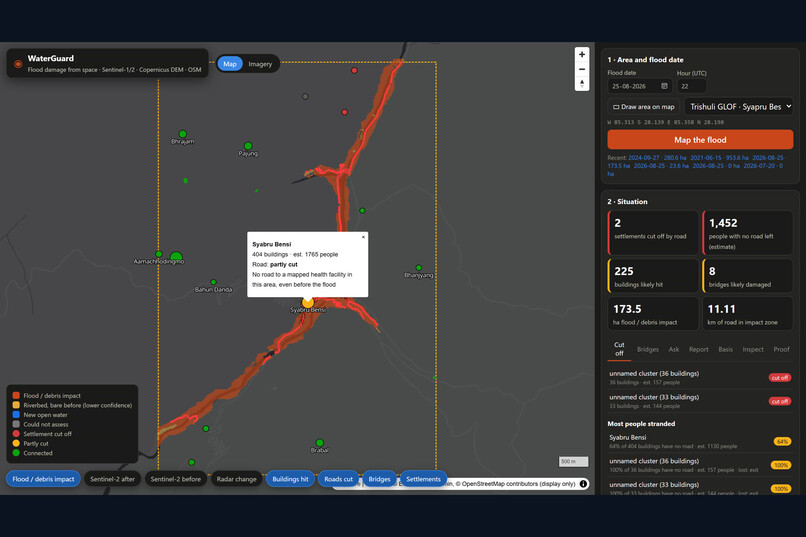
Task: Toggle the Sentinel-2 after layer
Action: coord(113,479)
